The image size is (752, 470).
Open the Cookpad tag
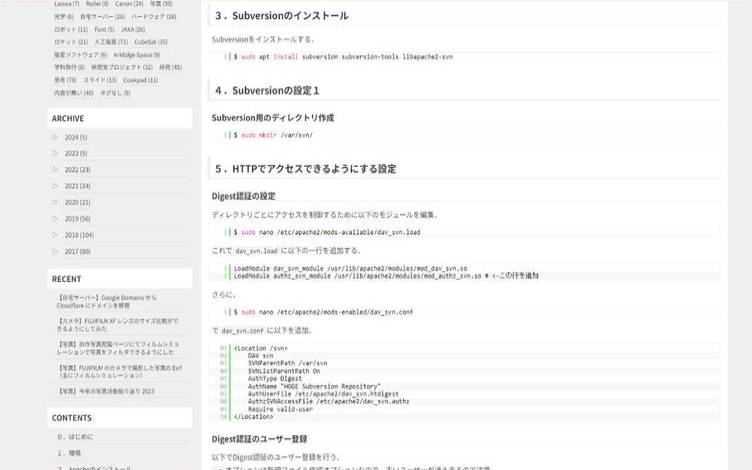(x=140, y=80)
